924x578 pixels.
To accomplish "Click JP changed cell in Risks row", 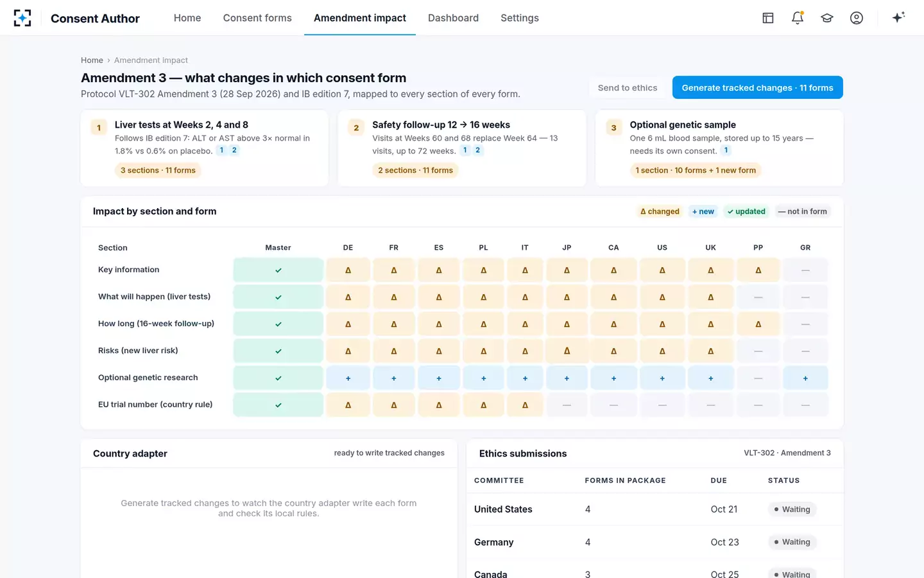I will point(567,351).
